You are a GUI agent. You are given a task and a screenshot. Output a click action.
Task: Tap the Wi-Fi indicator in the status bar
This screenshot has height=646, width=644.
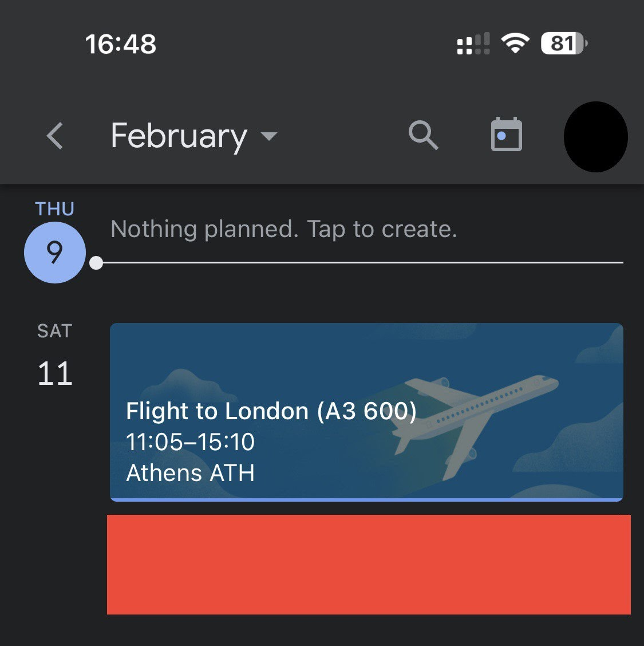click(x=514, y=44)
